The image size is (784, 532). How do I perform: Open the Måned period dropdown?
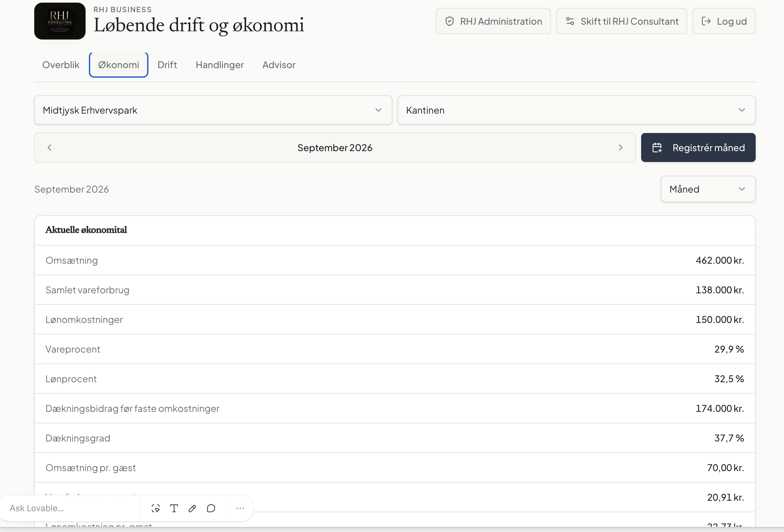pos(708,189)
